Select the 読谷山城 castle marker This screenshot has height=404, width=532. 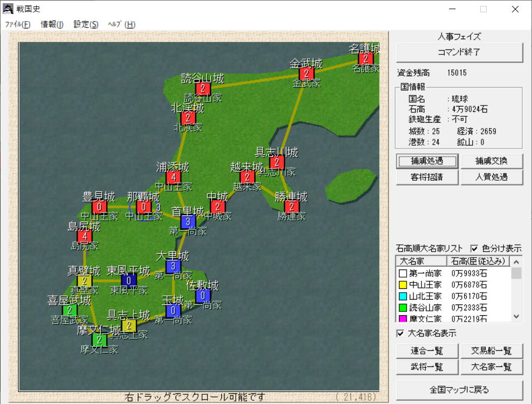[x=202, y=89]
